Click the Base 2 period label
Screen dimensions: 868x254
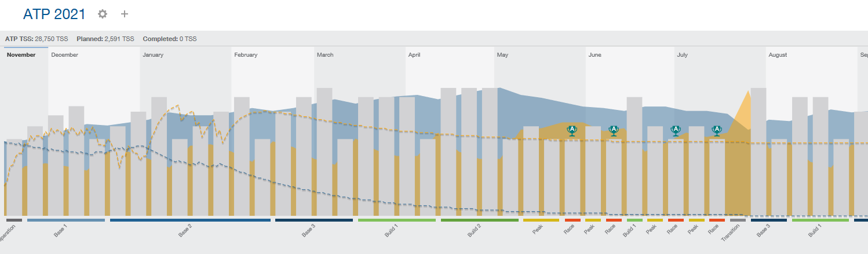[x=185, y=231]
